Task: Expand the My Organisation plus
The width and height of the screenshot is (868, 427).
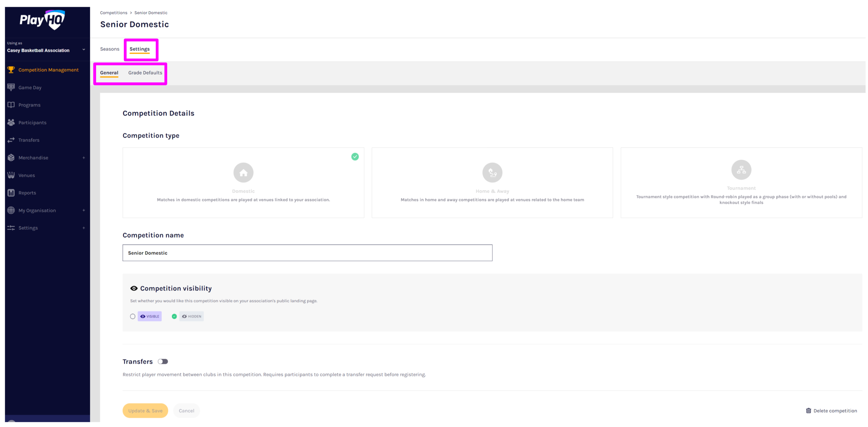Action: (x=83, y=210)
